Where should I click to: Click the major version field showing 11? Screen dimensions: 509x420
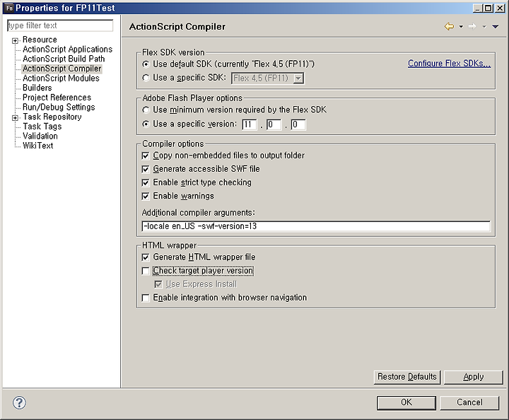(x=250, y=124)
